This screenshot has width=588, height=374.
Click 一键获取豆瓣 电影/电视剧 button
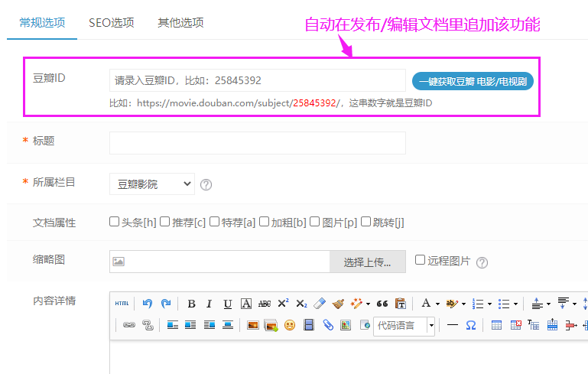click(473, 81)
